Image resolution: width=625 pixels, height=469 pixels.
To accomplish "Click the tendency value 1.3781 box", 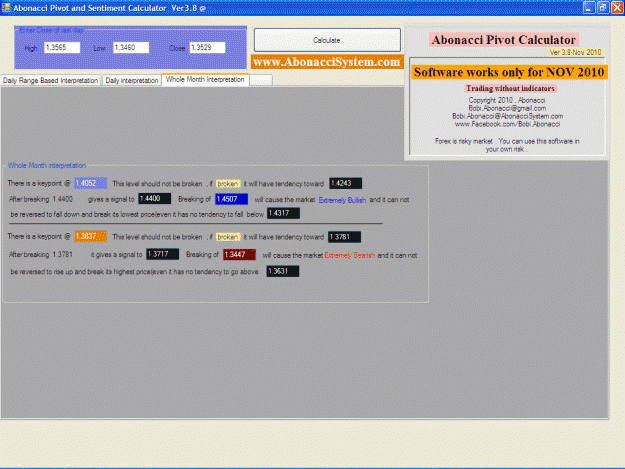I will point(344,237).
